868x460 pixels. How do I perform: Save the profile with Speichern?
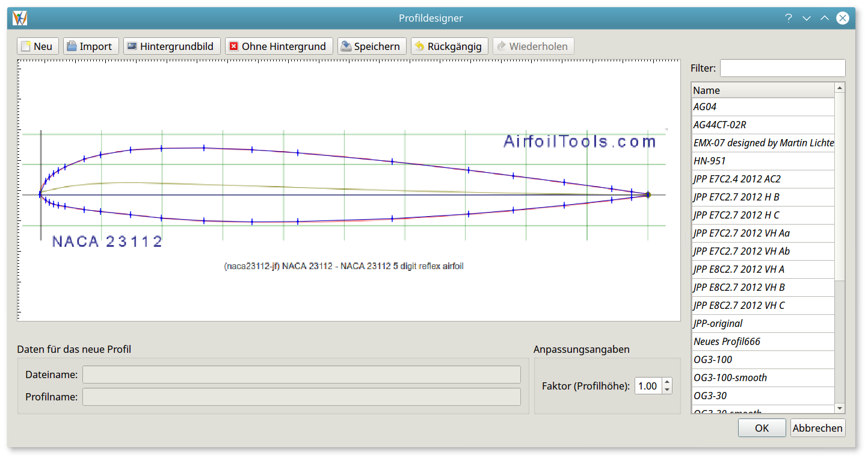pos(371,46)
